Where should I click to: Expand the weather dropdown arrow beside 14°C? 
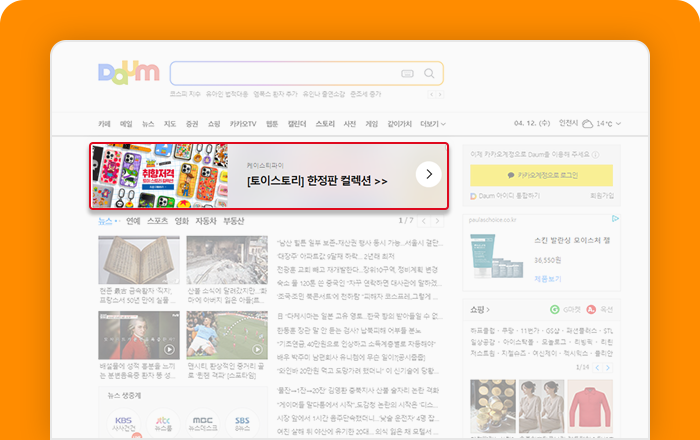pos(618,124)
